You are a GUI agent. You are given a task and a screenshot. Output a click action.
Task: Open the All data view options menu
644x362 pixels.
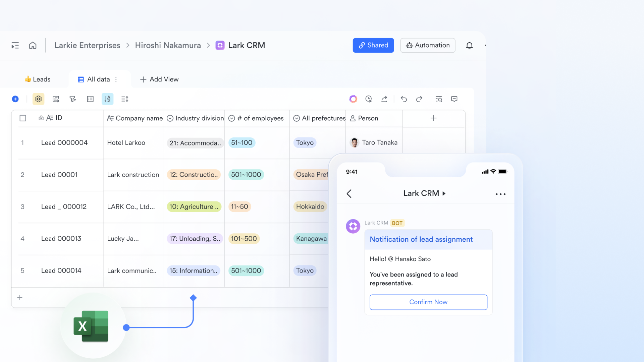coord(116,79)
